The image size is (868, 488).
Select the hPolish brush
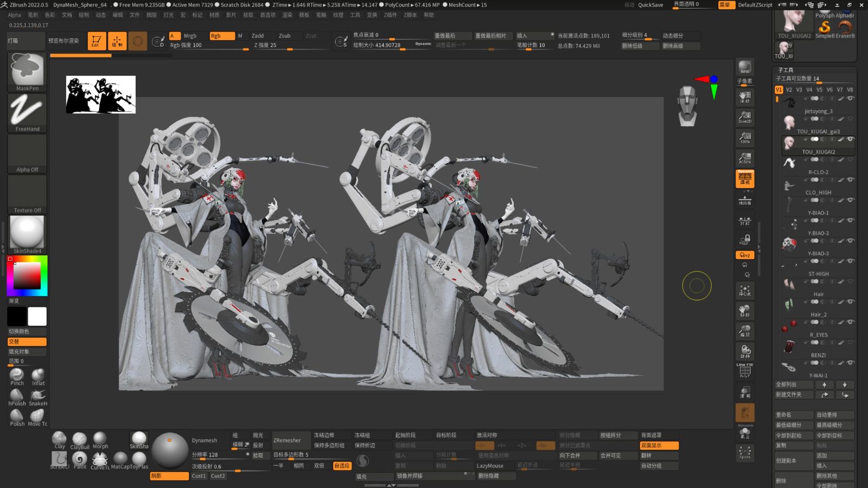[17, 397]
